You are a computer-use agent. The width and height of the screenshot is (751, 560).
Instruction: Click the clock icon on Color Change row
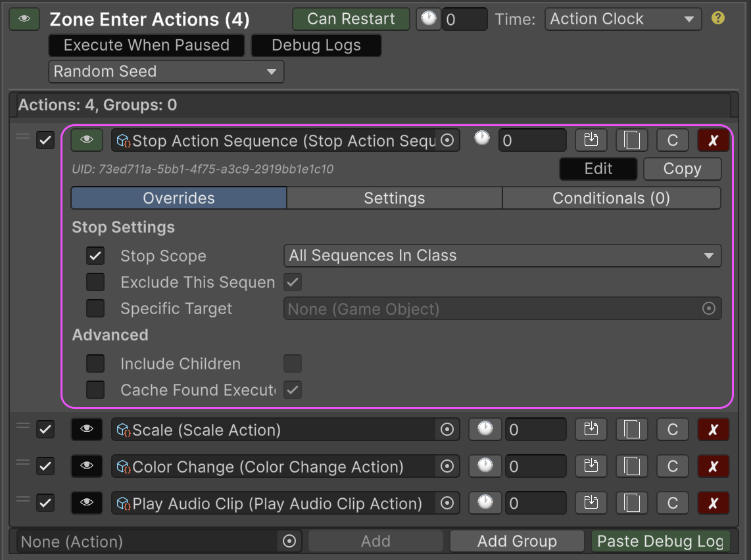click(485, 467)
